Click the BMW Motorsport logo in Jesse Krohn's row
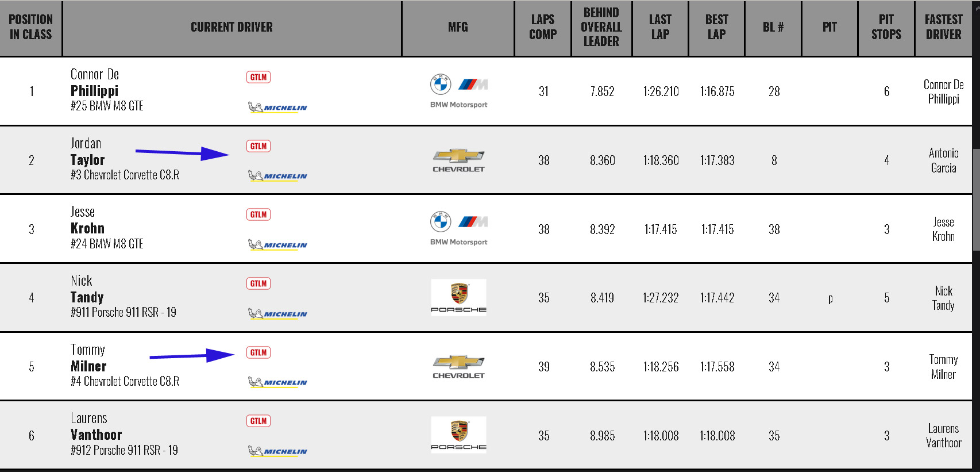The width and height of the screenshot is (980, 472). [x=458, y=228]
